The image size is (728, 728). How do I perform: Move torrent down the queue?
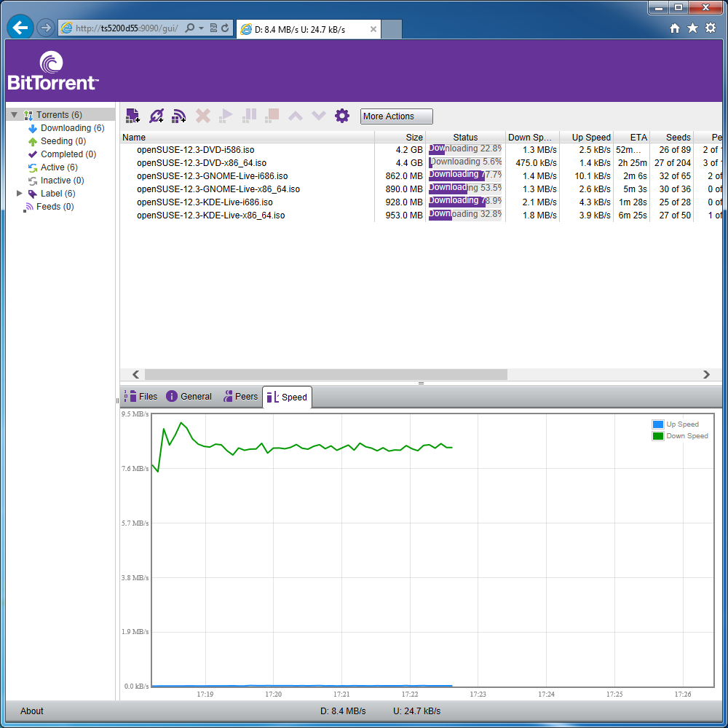point(319,116)
